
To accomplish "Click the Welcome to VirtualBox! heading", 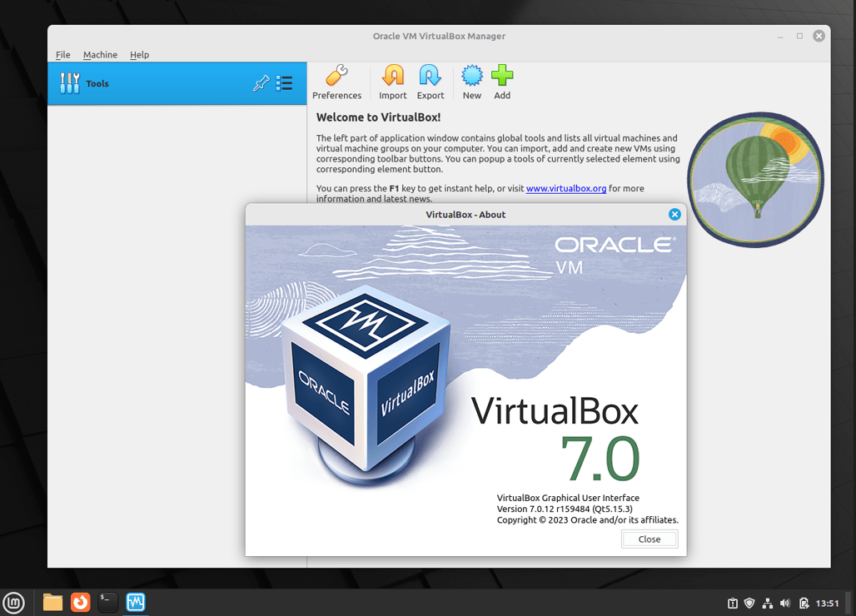I will coord(378,117).
